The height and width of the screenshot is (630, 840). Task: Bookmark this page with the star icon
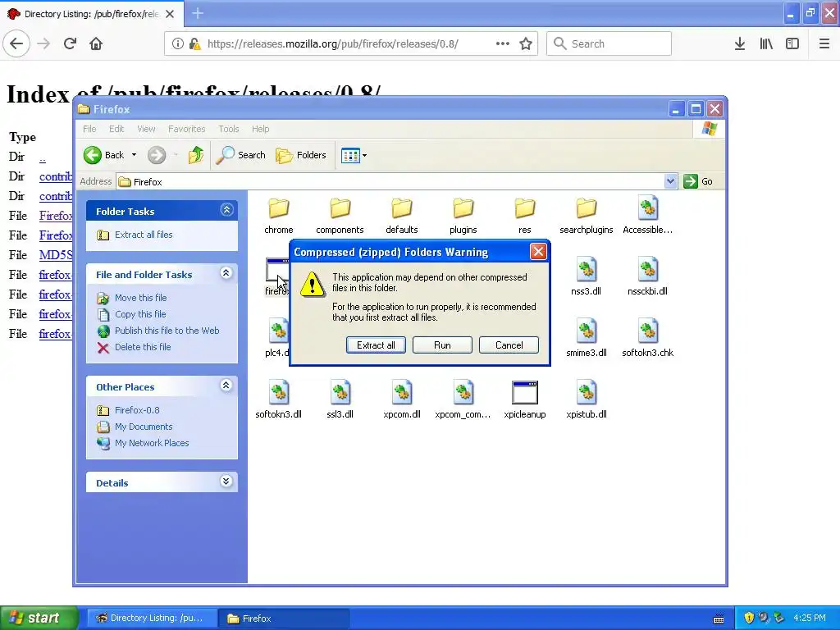coord(526,43)
